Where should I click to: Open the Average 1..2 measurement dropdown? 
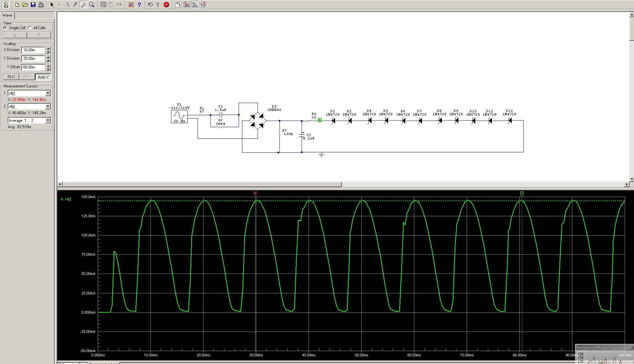pos(48,121)
